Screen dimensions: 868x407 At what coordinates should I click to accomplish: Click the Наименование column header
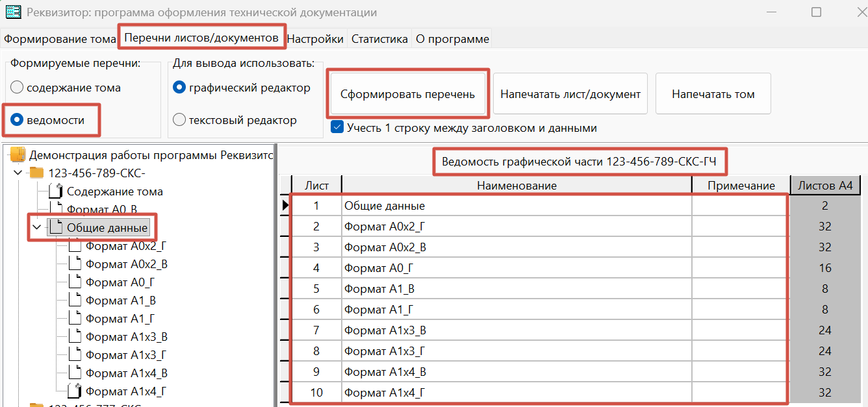517,186
